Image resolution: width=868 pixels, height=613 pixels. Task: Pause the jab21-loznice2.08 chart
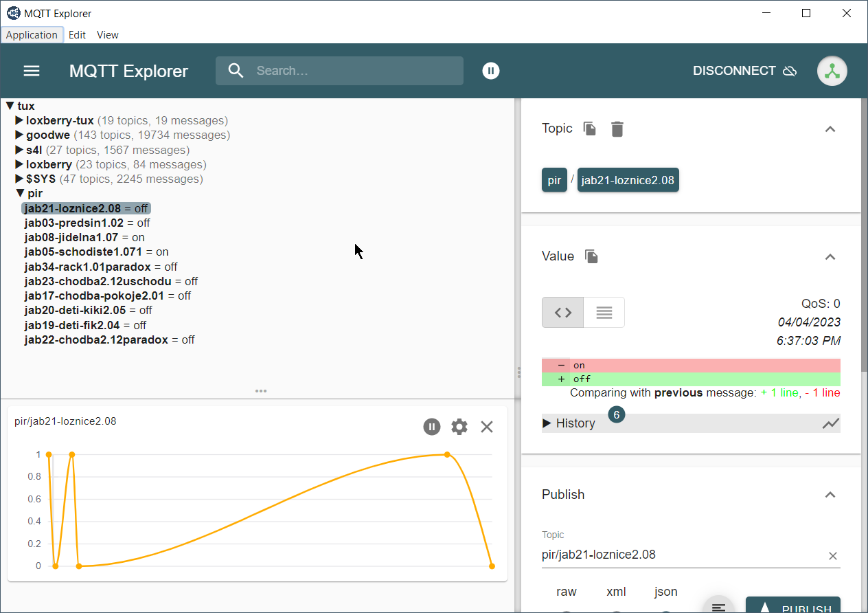[x=431, y=427]
